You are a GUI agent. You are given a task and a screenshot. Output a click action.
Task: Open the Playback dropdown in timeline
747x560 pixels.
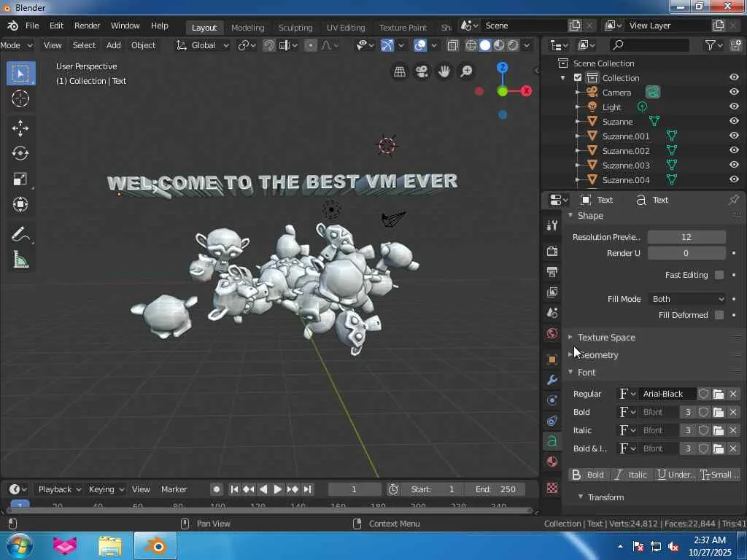pyautogui.click(x=60, y=489)
